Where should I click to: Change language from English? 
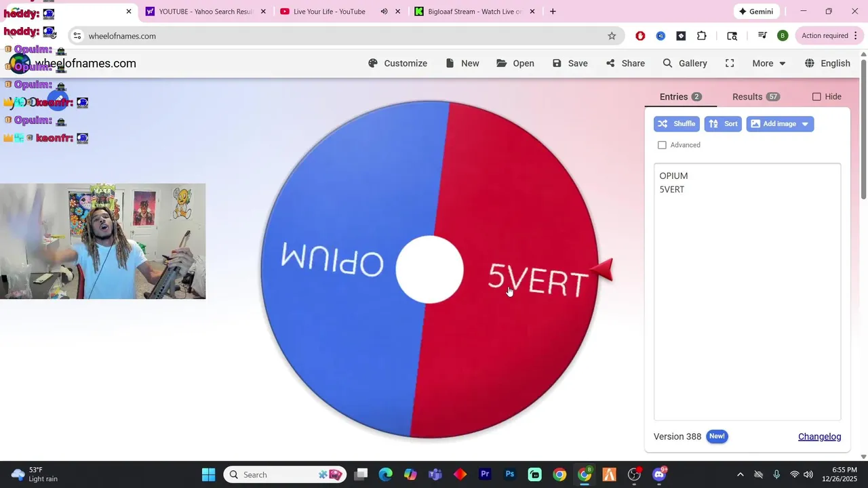tap(827, 63)
